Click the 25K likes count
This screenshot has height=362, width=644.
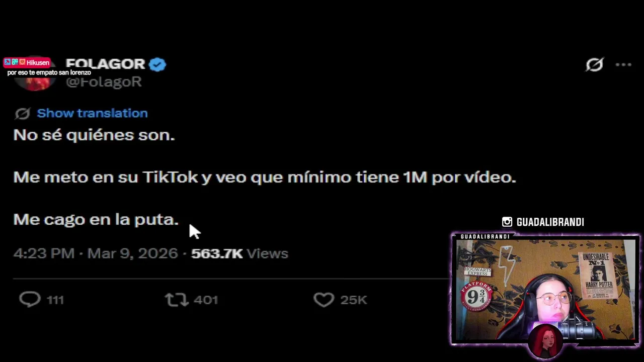(354, 300)
